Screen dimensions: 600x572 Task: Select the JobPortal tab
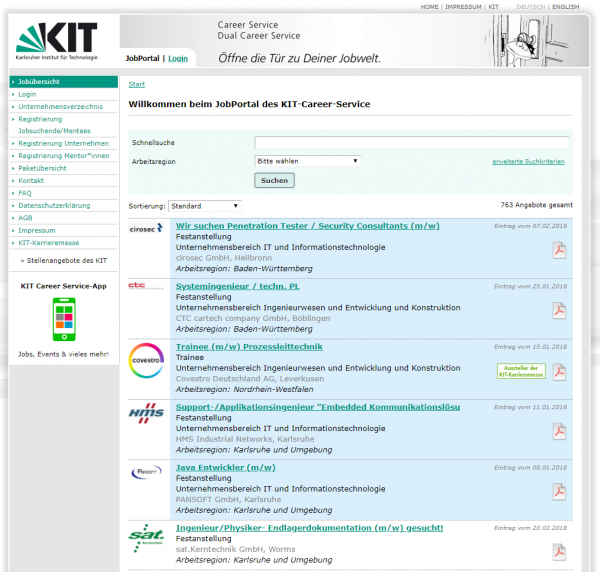click(142, 58)
